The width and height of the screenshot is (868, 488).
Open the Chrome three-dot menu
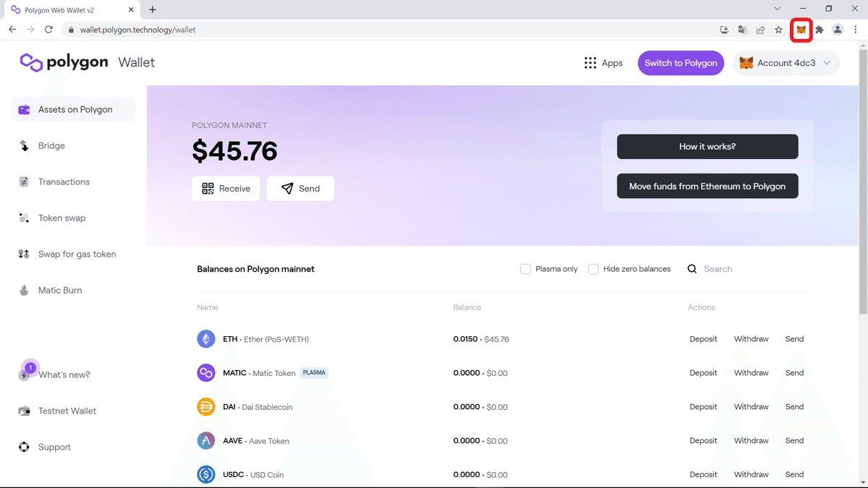(x=856, y=30)
